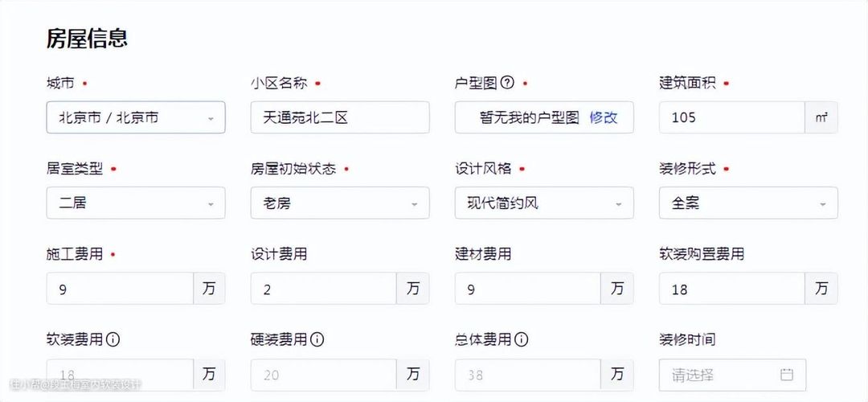Click the 装修时间 date picker field

coord(732,375)
